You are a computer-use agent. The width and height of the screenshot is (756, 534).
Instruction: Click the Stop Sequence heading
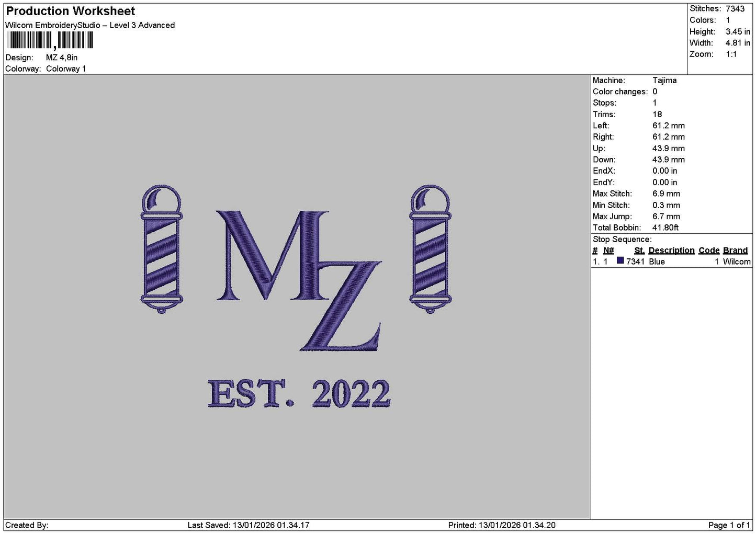(622, 240)
